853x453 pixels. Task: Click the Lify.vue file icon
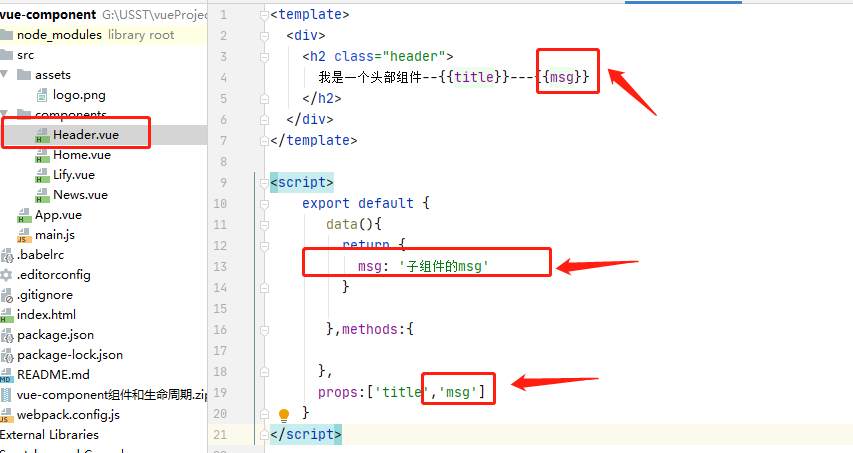point(42,176)
